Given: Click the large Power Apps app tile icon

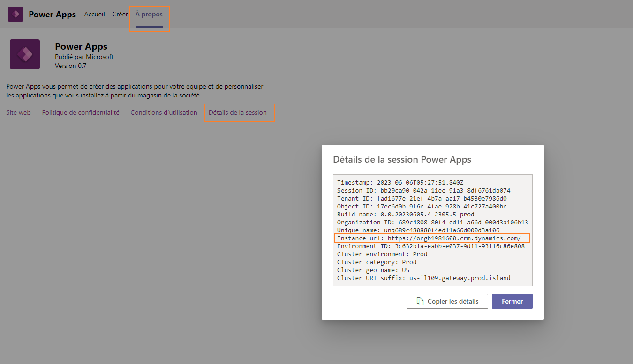Looking at the screenshot, I should (x=25, y=54).
